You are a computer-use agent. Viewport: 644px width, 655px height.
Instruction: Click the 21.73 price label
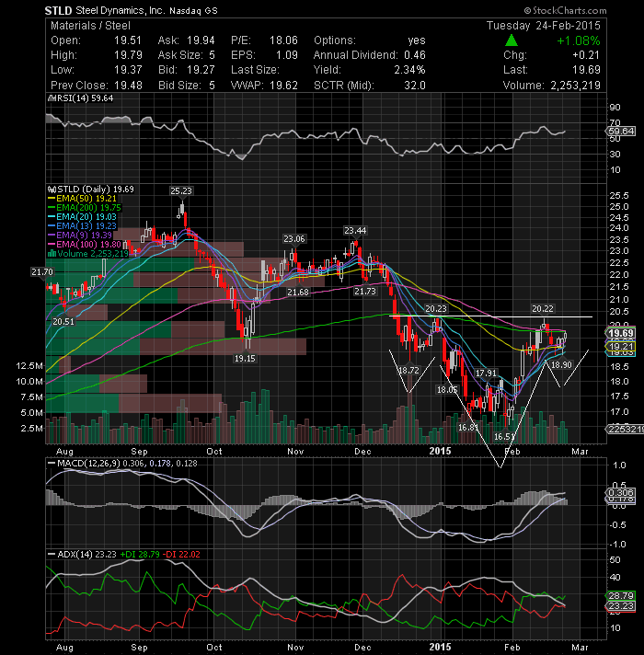pyautogui.click(x=365, y=291)
